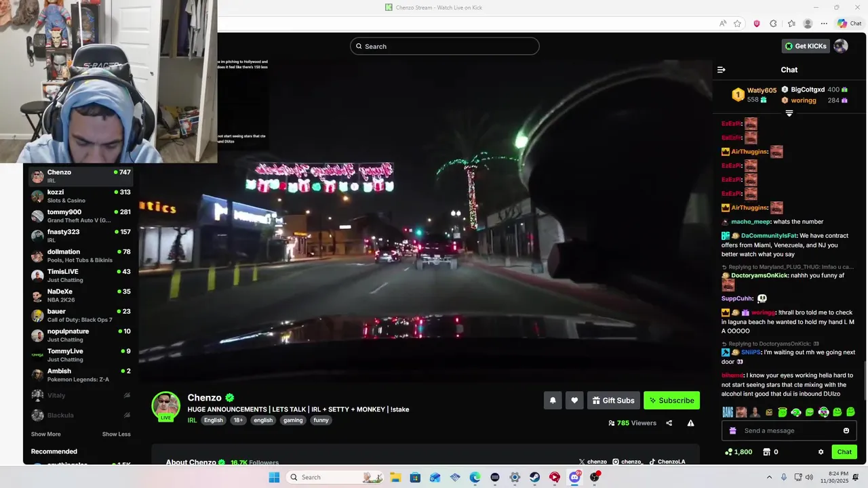Open Chenzo's Instagram chenzo_ link
The width and height of the screenshot is (868, 488).
[627, 462]
